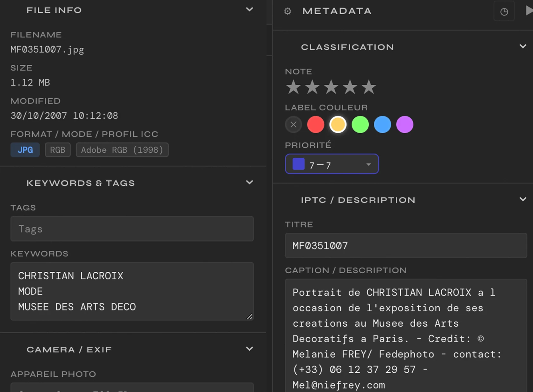Select the green color label
Viewport: 533px width, 392px height.
click(360, 124)
